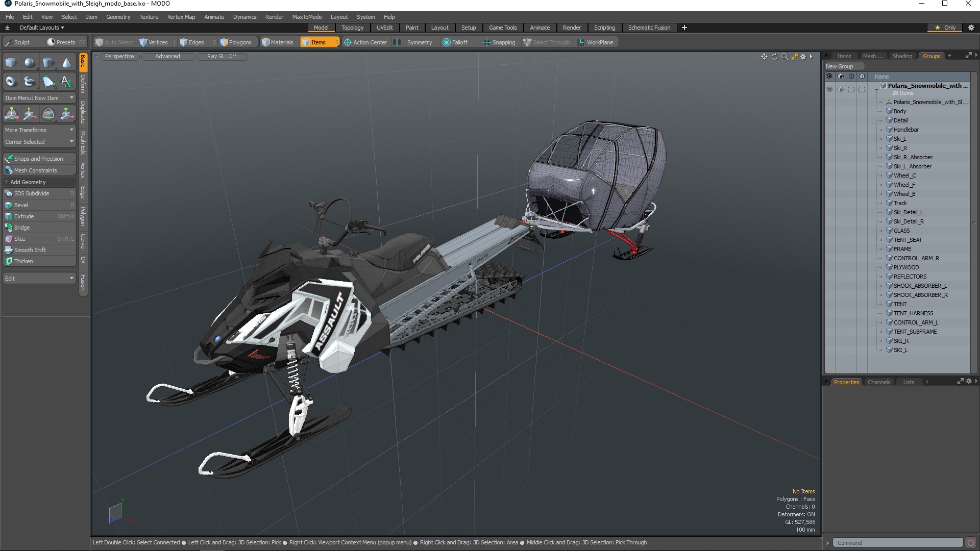Viewport: 980px width, 551px height.
Task: Click the Action Center button
Action: pyautogui.click(x=365, y=42)
